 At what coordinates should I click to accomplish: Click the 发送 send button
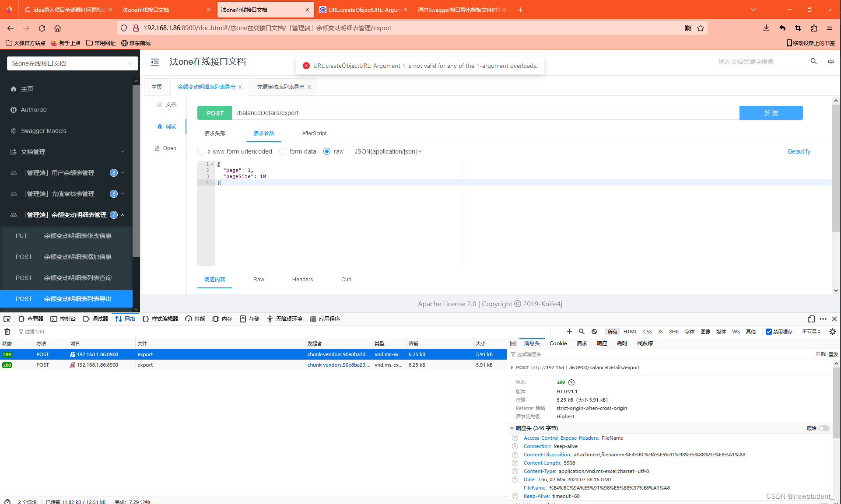(x=771, y=113)
